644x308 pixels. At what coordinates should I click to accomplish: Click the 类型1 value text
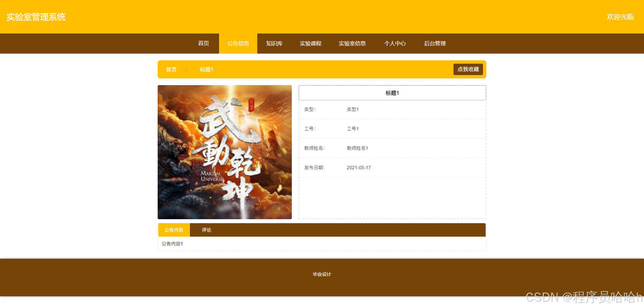tap(353, 109)
